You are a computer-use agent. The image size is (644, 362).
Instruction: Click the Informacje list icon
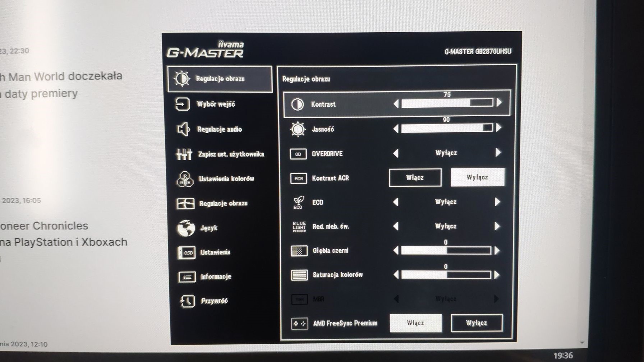(x=187, y=277)
